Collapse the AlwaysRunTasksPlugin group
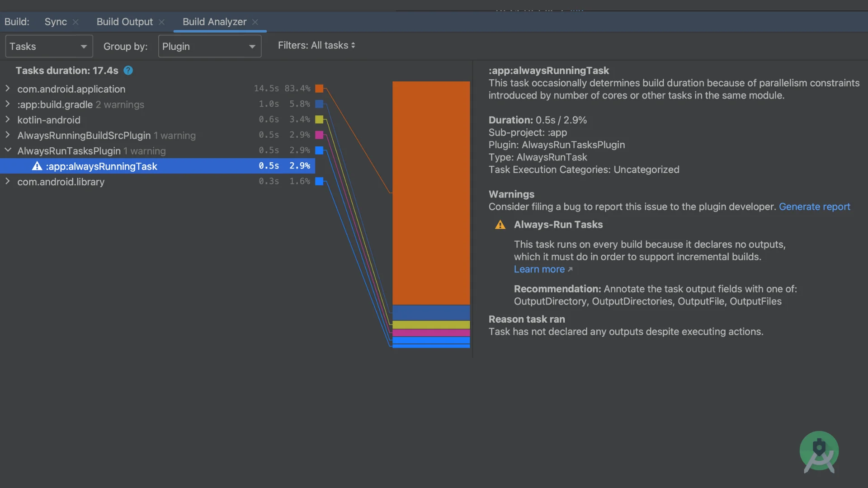 point(8,150)
